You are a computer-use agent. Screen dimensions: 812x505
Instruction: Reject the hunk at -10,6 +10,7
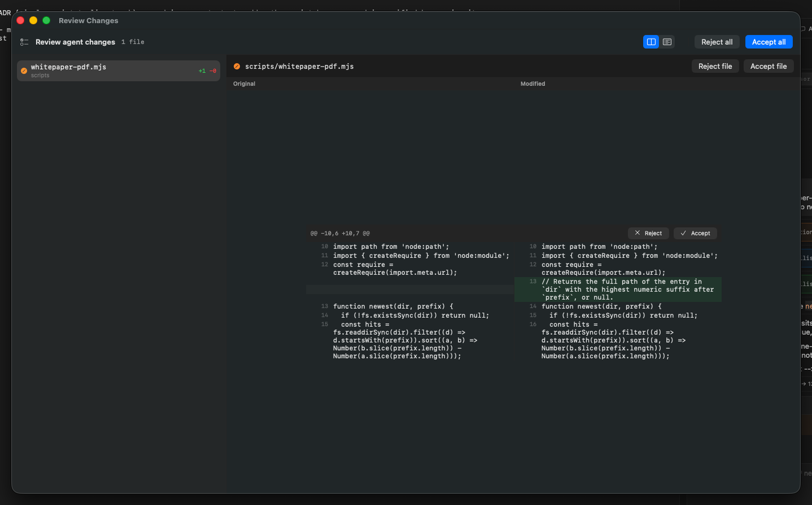click(x=648, y=233)
